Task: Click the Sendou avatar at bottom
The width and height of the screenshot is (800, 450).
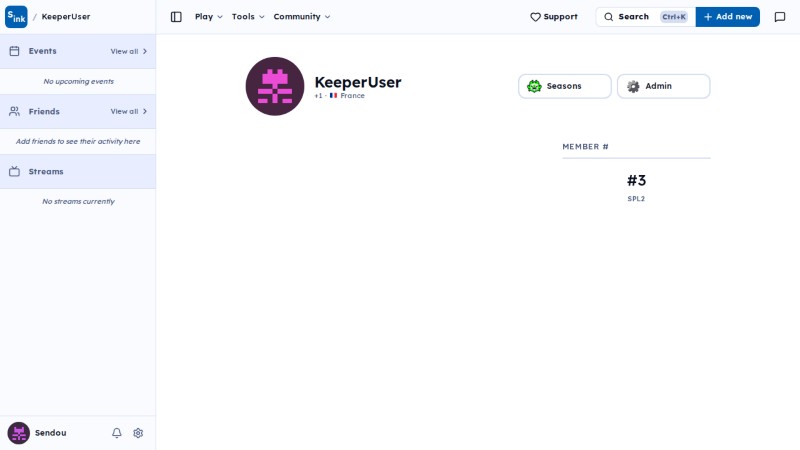Action: (x=18, y=433)
